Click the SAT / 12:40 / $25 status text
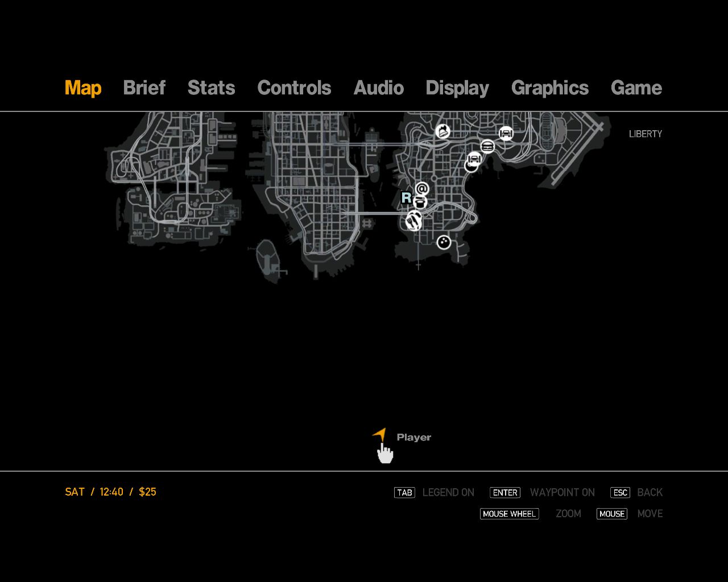 click(110, 492)
